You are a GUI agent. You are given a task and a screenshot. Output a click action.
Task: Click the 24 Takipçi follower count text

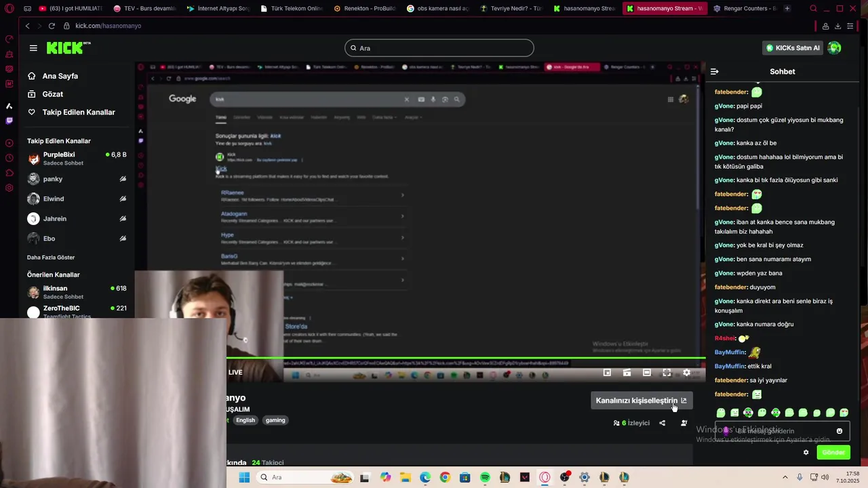point(268,462)
